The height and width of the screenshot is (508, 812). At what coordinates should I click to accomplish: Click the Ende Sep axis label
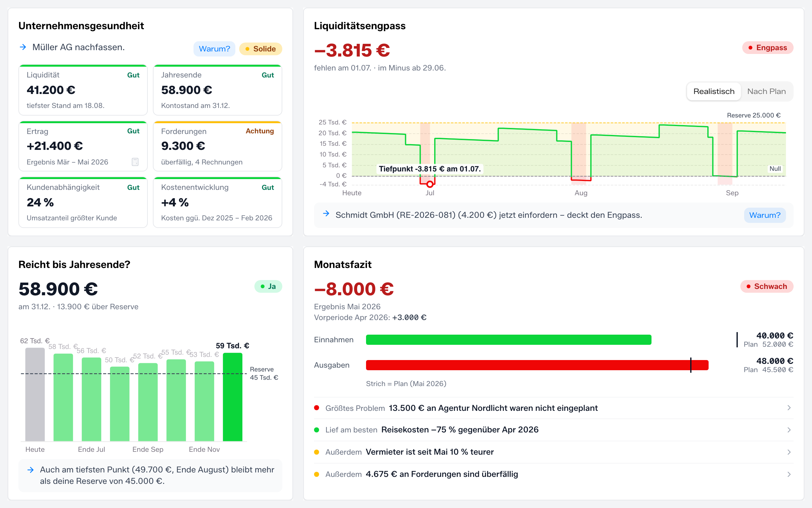click(147, 450)
